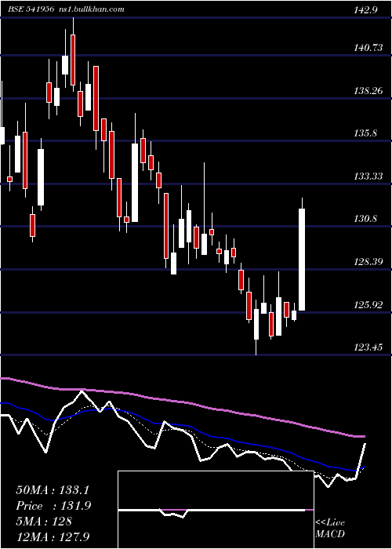The image size is (392, 549).
Task: Click the '<<Live MACD' label
Action: point(330,528)
